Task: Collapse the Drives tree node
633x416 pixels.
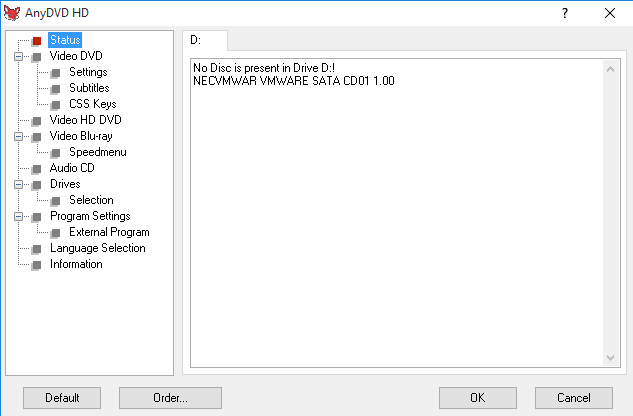Action: (18, 185)
